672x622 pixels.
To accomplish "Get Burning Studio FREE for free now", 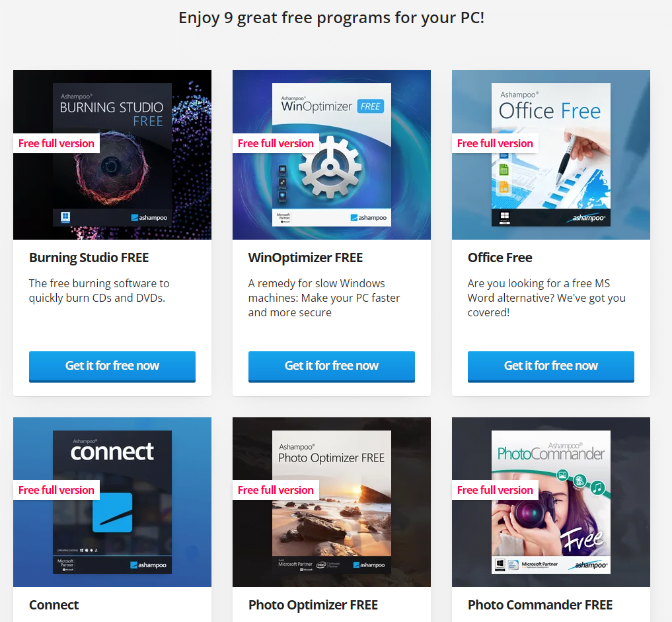I will 112,366.
